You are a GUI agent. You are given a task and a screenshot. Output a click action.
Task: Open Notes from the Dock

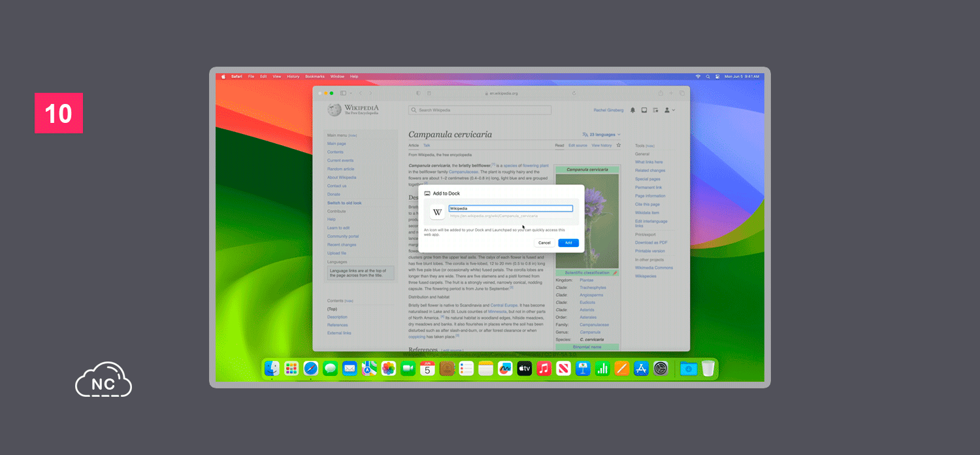point(485,369)
